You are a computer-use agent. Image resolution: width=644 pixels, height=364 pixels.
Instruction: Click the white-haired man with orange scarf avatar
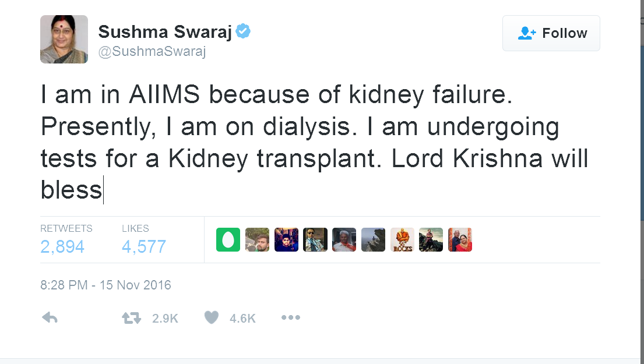point(344,239)
